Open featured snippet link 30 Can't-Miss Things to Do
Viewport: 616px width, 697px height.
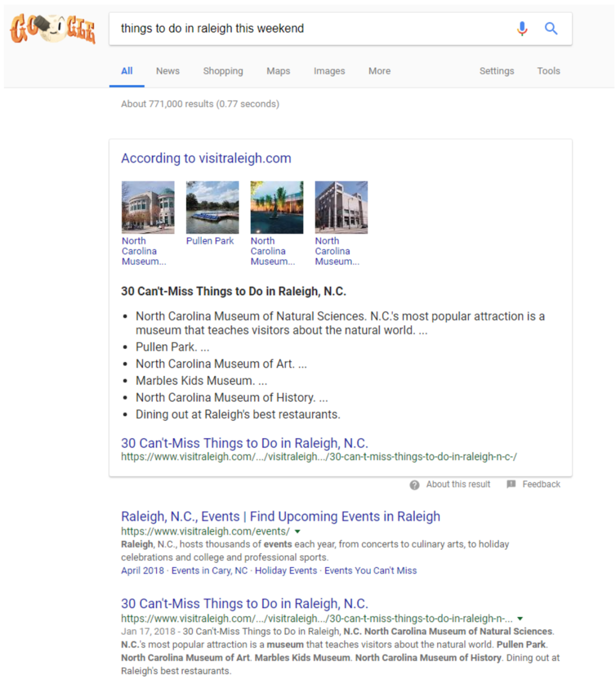tap(244, 443)
